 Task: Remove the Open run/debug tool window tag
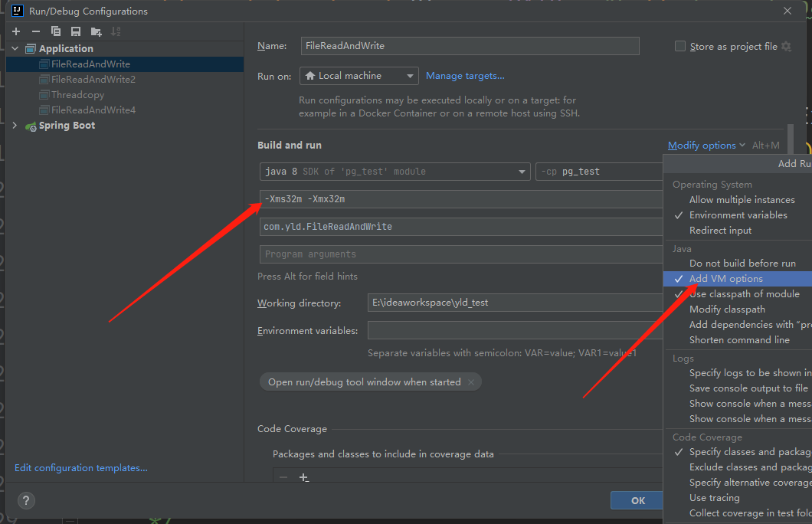pyautogui.click(x=471, y=382)
